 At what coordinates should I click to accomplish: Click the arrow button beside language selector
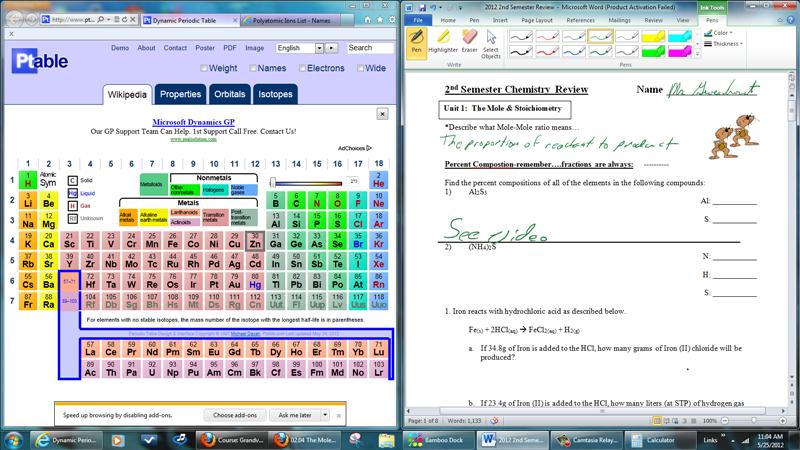coord(332,48)
